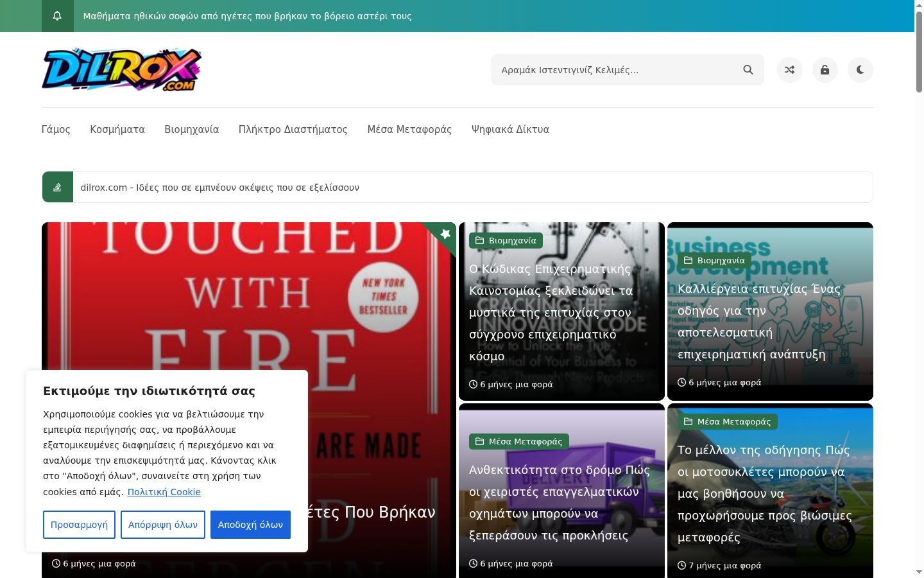Screen dimensions: 924x578
Task: Click 7 μήνες μια φορά date
Action: tap(719, 566)
